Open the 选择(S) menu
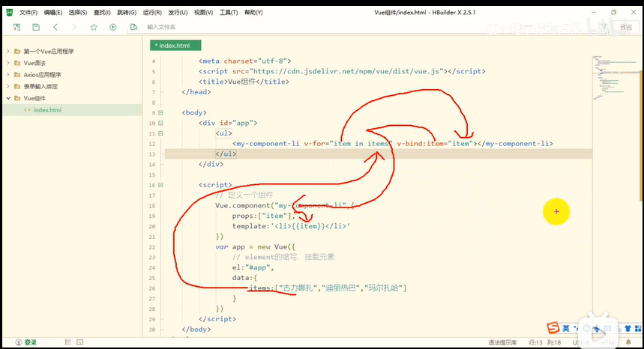The width and height of the screenshot is (644, 349). (78, 13)
